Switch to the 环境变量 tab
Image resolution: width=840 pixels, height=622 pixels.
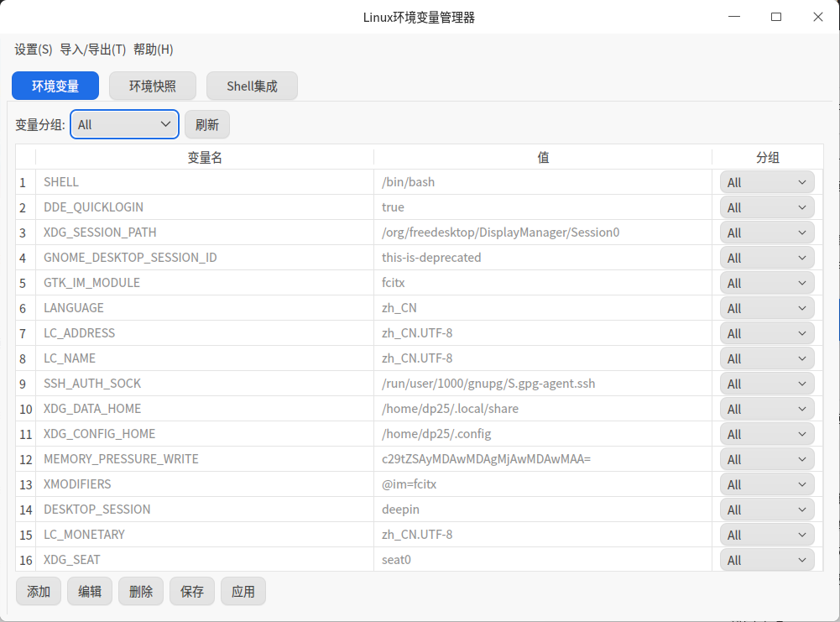pyautogui.click(x=55, y=86)
